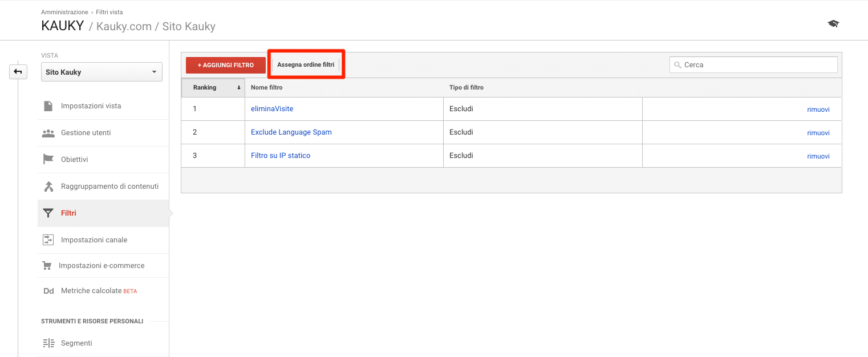Image resolution: width=868 pixels, height=357 pixels.
Task: Select the Gestione utenti people icon
Action: click(49, 132)
